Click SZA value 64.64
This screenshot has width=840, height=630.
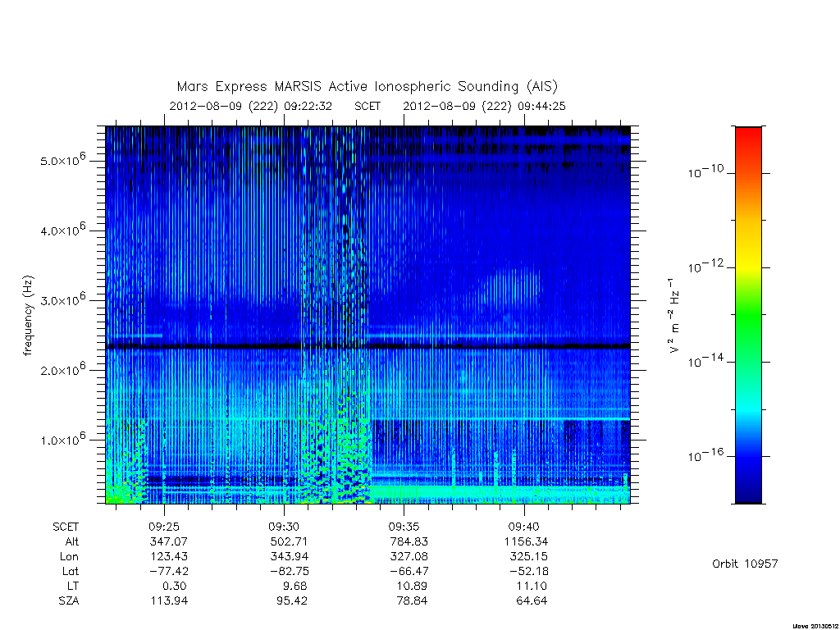point(532,600)
